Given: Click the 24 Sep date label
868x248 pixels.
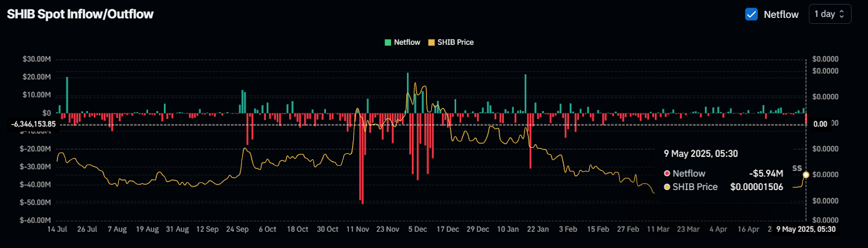Looking at the screenshot, I should point(238,229).
